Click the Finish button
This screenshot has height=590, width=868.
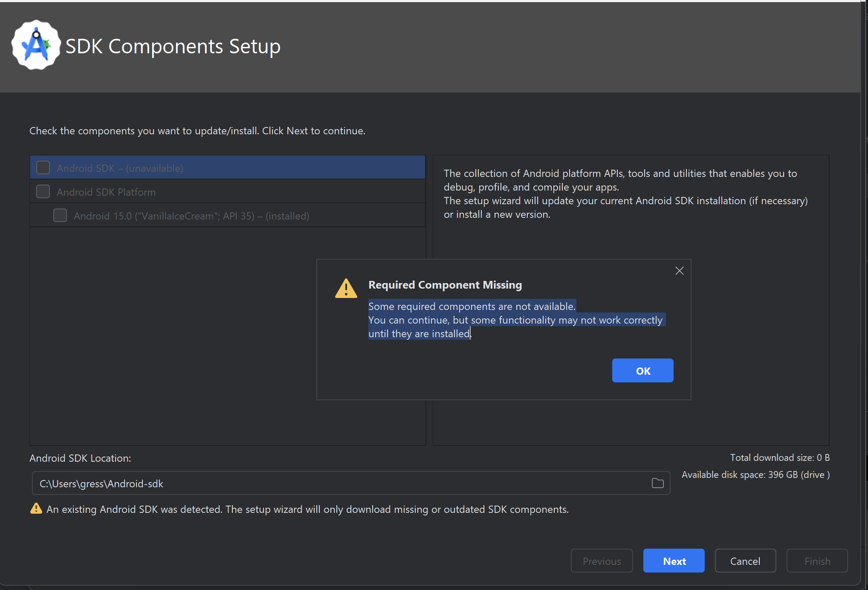817,561
